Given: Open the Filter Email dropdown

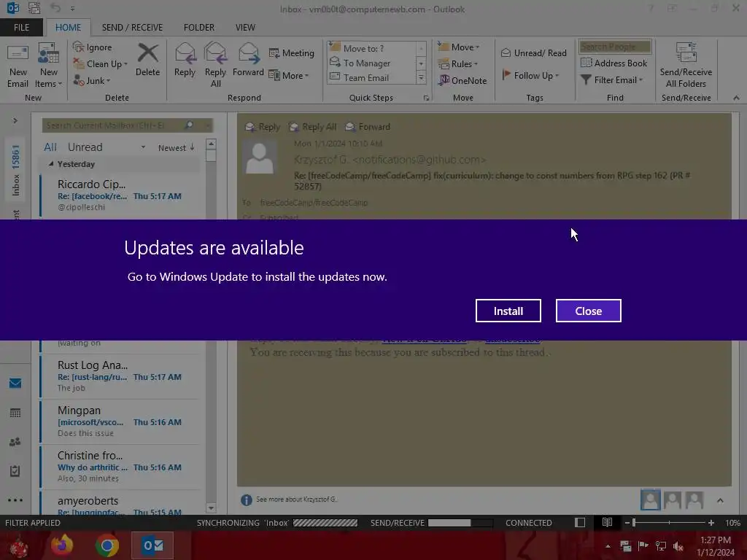Looking at the screenshot, I should point(612,80).
